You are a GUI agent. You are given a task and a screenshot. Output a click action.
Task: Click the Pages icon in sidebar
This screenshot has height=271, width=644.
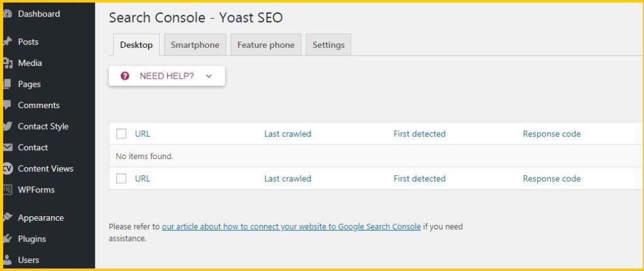point(8,84)
